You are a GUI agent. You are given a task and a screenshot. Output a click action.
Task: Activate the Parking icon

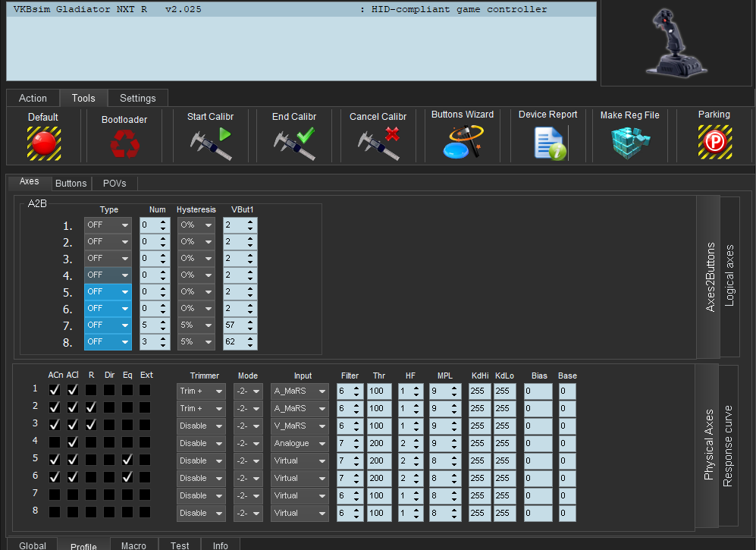pos(714,142)
